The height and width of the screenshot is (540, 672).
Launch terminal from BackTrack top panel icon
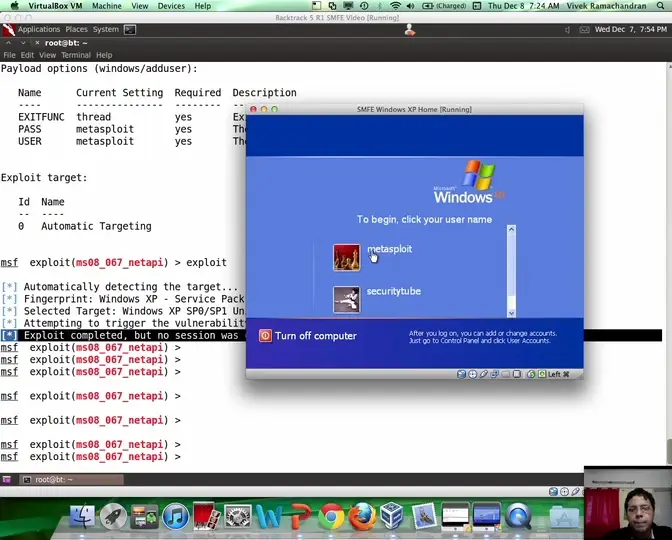[x=130, y=30]
